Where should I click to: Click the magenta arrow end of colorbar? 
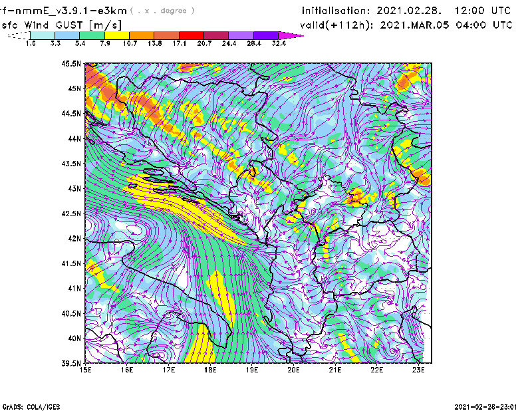pyautogui.click(x=291, y=35)
